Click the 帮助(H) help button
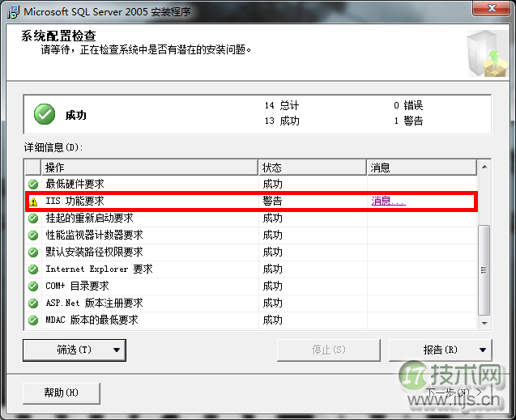Viewport: 516px width, 420px height. [62, 392]
